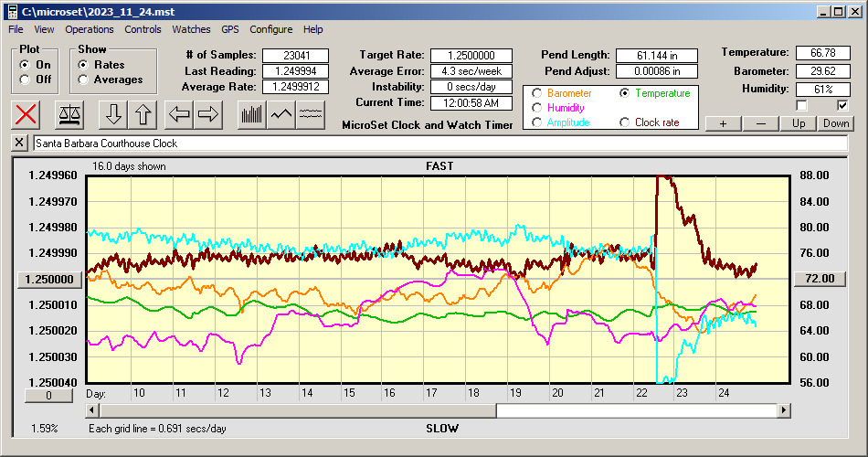Click the Day 22 axis label
The height and width of the screenshot is (457, 868).
pyautogui.click(x=641, y=393)
